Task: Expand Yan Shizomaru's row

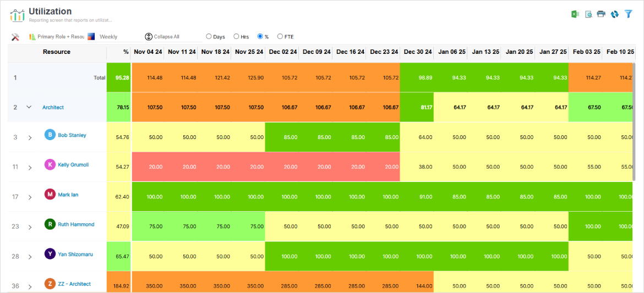Action: (30, 257)
